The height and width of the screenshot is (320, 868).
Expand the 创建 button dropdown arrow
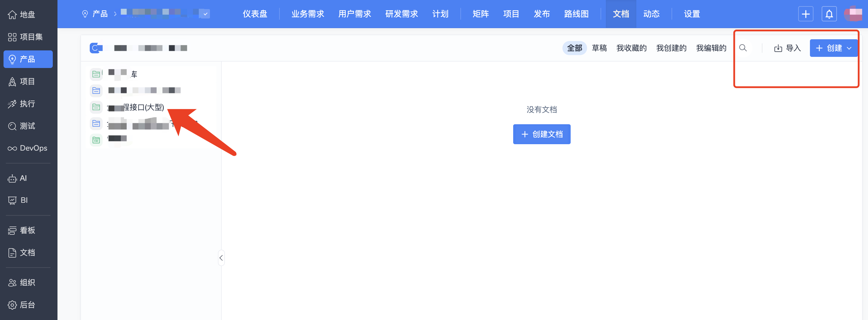[x=850, y=48]
